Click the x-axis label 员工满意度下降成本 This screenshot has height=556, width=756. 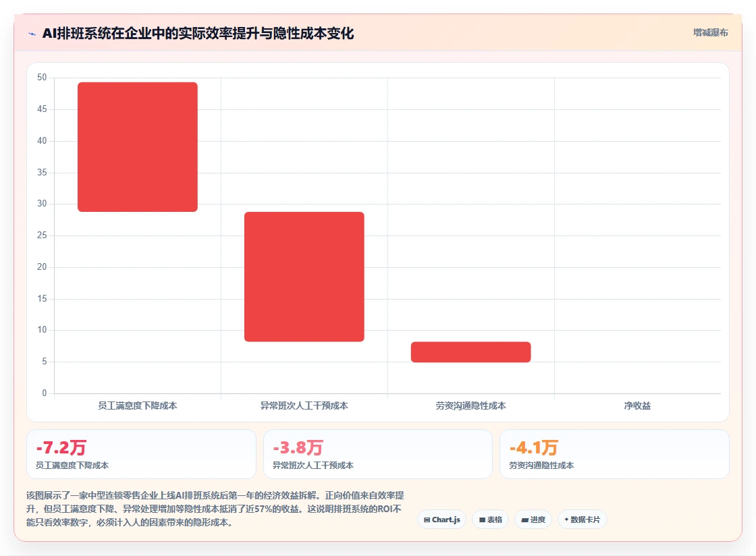click(138, 406)
